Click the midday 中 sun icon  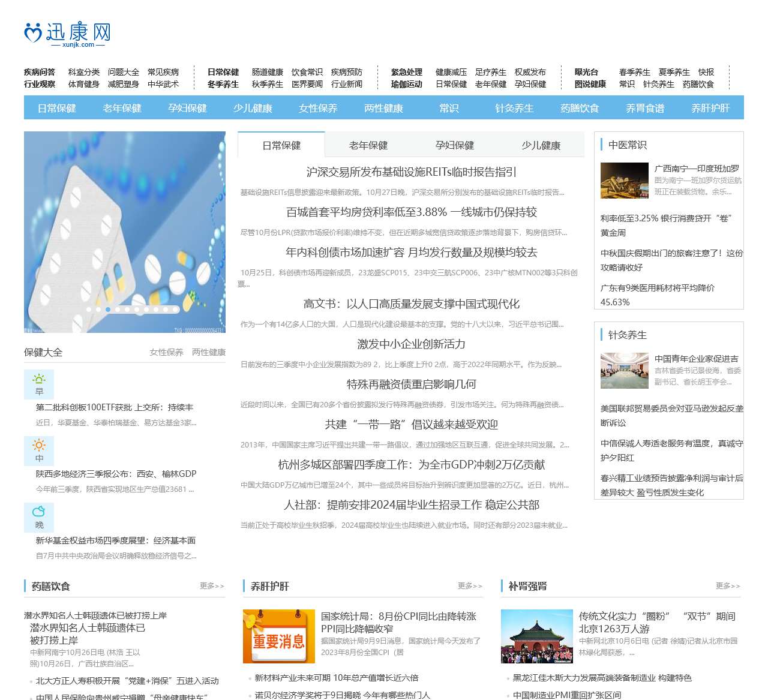(39, 446)
